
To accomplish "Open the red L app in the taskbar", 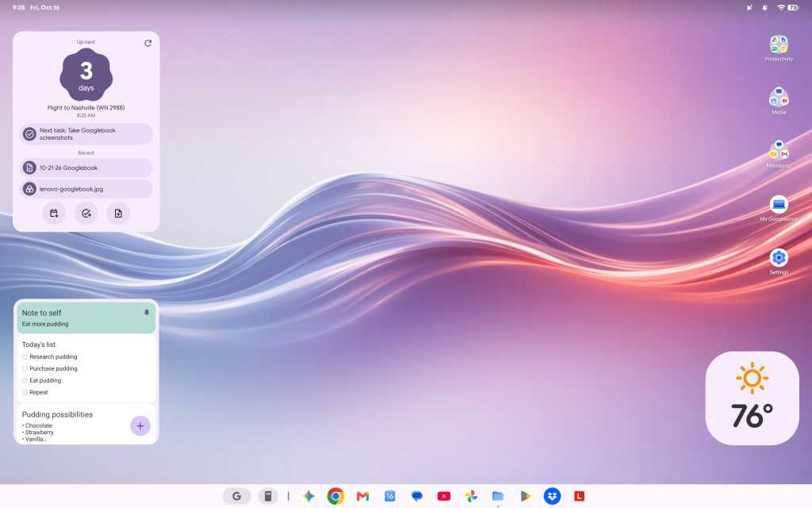I will pyautogui.click(x=579, y=496).
